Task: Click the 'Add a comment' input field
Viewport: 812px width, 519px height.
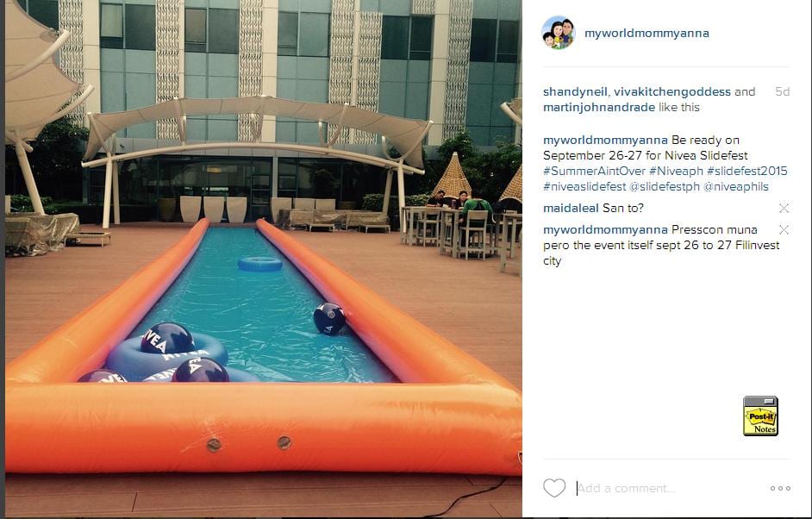Action: pyautogui.click(x=668, y=488)
